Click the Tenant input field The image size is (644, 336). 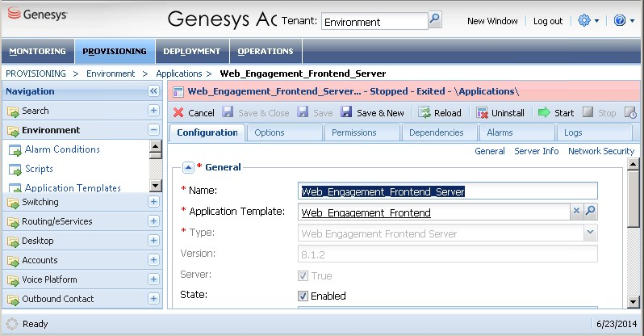(x=374, y=21)
